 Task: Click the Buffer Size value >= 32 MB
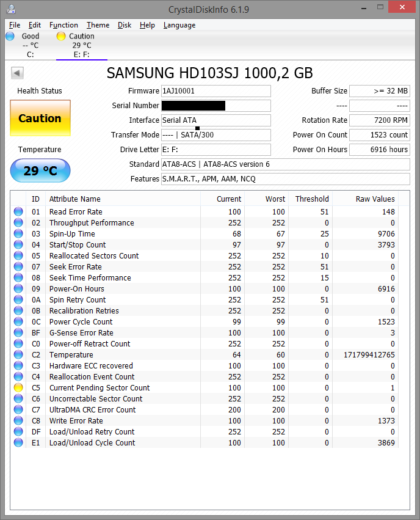tap(380, 91)
